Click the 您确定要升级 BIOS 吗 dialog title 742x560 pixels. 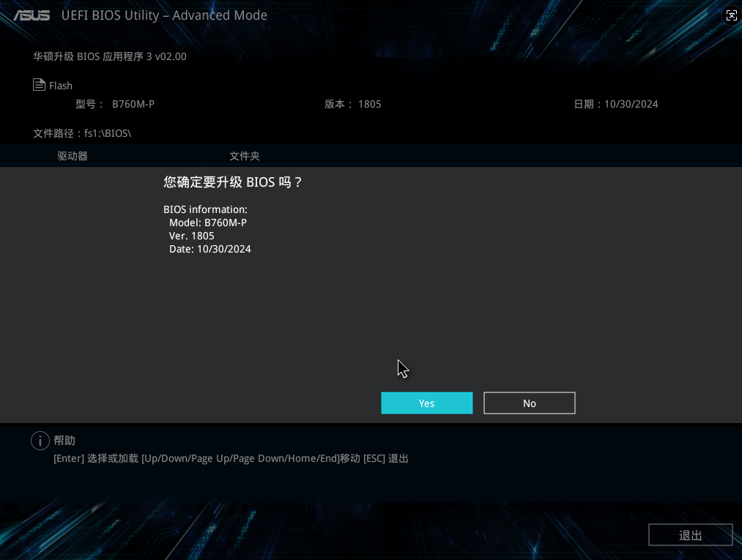(x=233, y=182)
